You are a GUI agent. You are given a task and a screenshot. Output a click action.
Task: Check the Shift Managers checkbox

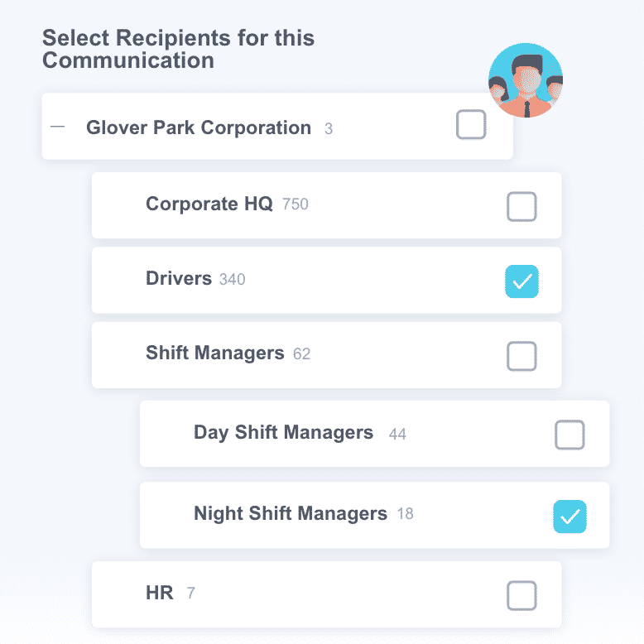pos(521,356)
